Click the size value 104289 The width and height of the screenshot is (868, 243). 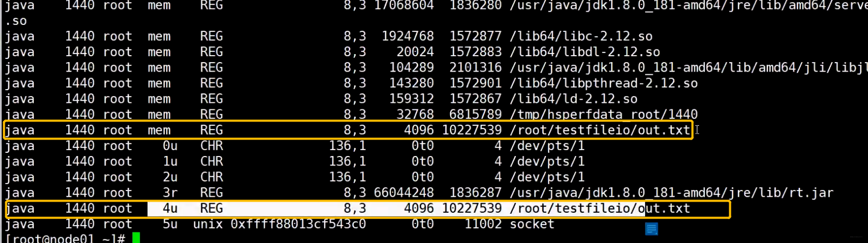[411, 68]
